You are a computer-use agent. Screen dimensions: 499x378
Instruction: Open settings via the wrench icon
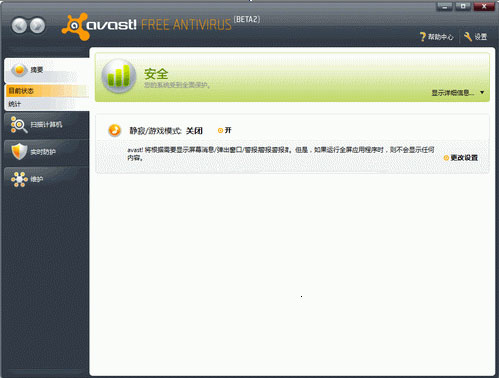coord(468,37)
